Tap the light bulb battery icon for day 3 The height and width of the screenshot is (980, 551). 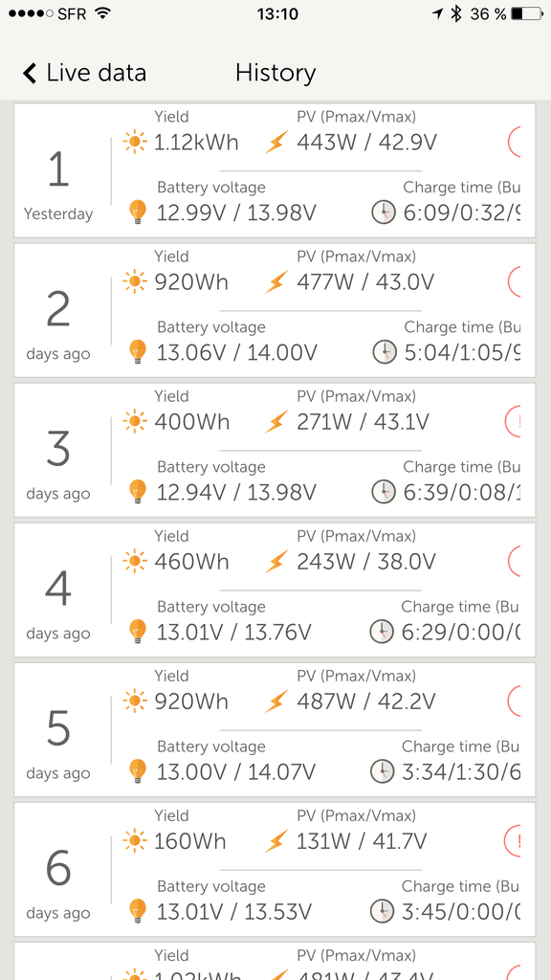click(137, 492)
